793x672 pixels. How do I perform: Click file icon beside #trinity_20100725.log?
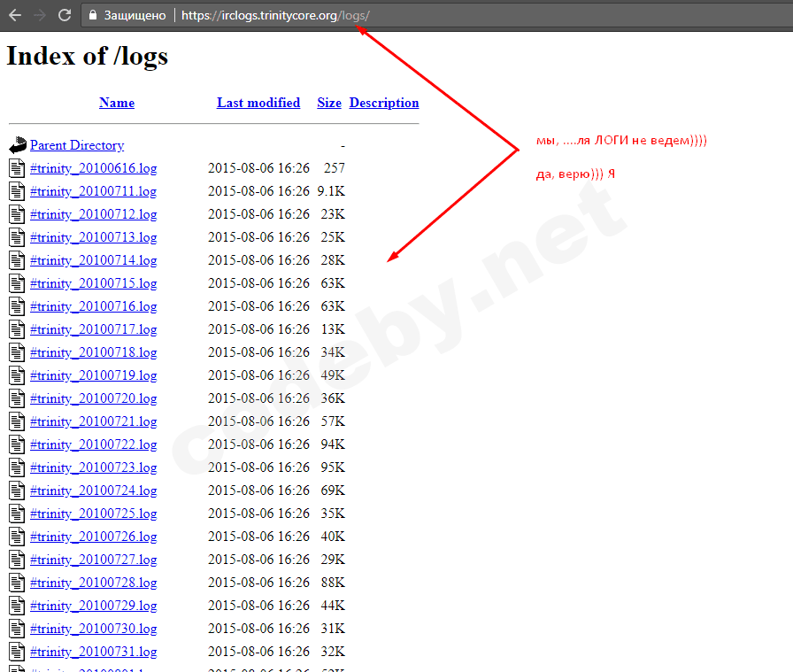point(17,514)
